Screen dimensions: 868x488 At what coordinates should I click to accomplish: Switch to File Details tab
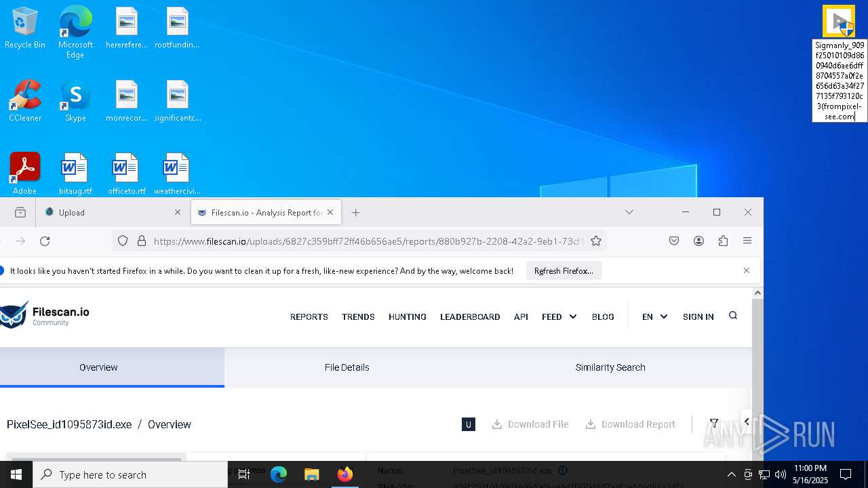coord(347,367)
